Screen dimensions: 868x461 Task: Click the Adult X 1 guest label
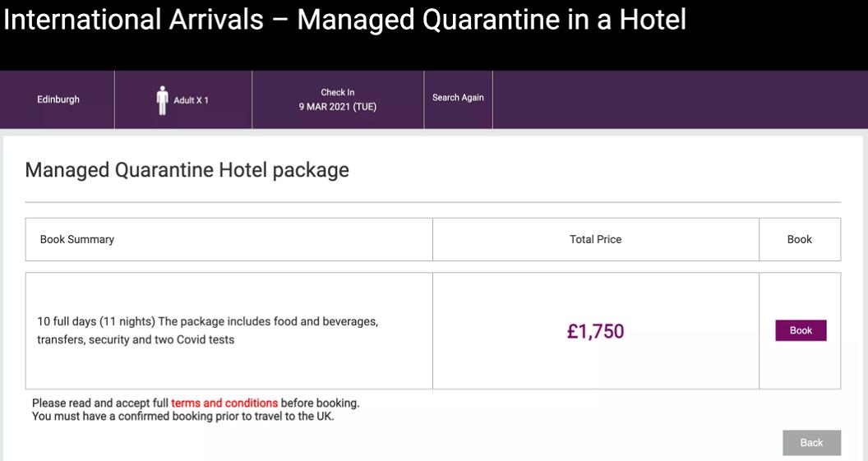191,100
